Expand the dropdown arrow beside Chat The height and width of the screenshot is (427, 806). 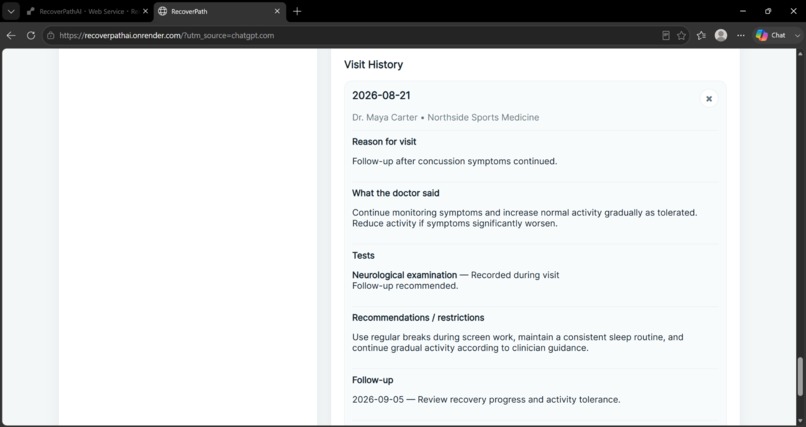[x=797, y=35]
